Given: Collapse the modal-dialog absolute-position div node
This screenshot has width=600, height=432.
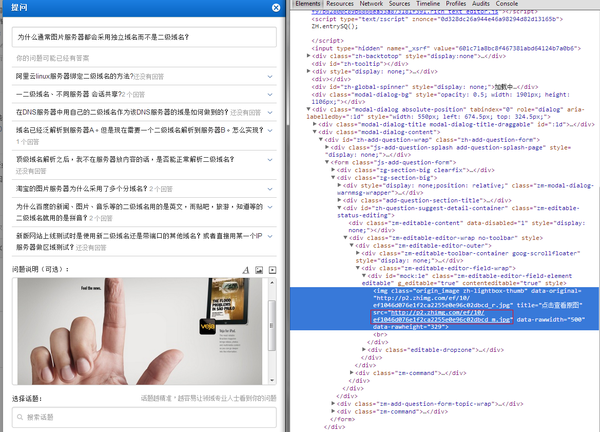Looking at the screenshot, I should click(308, 109).
